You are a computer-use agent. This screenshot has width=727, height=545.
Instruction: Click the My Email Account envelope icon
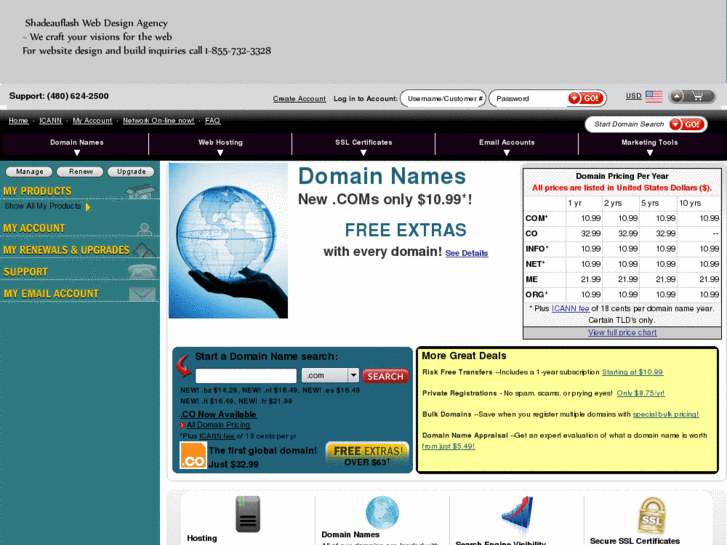[142, 294]
